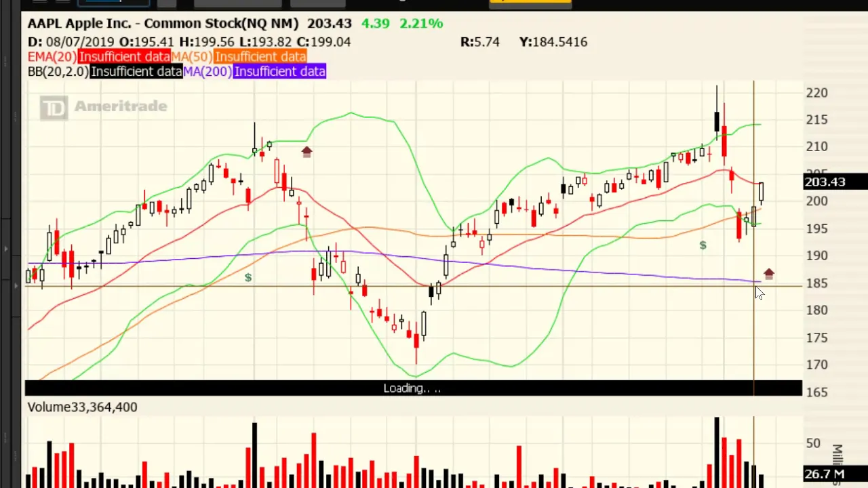Image resolution: width=868 pixels, height=488 pixels.
Task: Click the 175 price axis label
Action: [x=817, y=338]
